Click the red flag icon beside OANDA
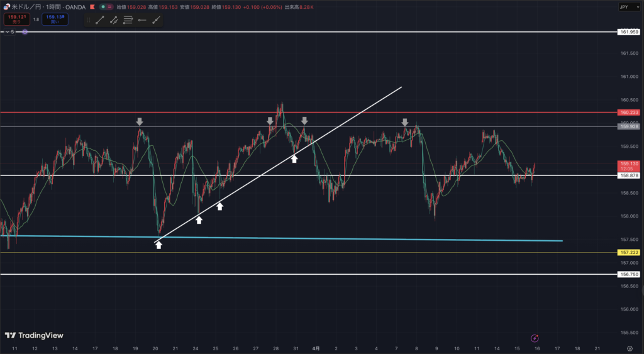The height and width of the screenshot is (354, 644). (x=92, y=7)
